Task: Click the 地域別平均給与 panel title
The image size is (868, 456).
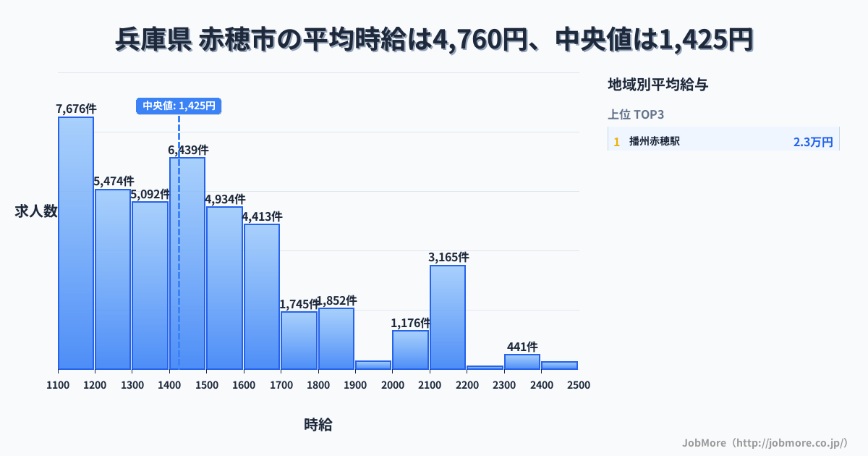Action: tap(658, 85)
